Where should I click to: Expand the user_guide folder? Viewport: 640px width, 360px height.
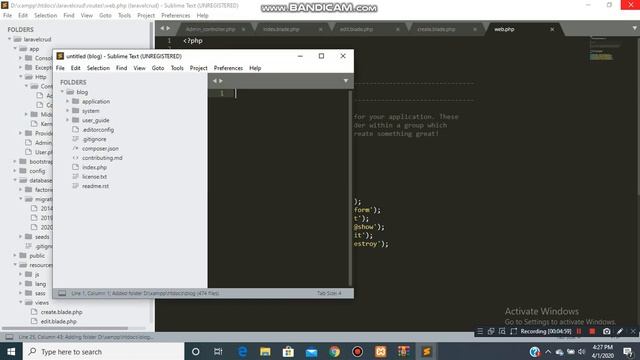68,120
